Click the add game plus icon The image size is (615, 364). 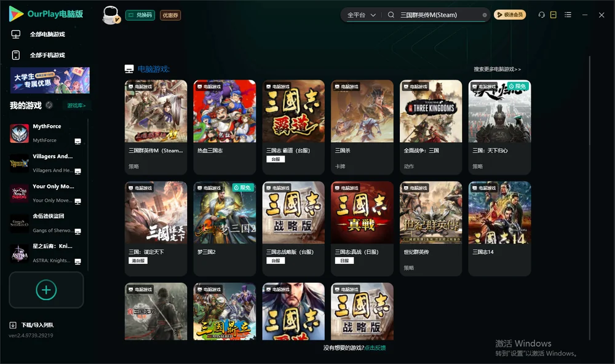[46, 290]
